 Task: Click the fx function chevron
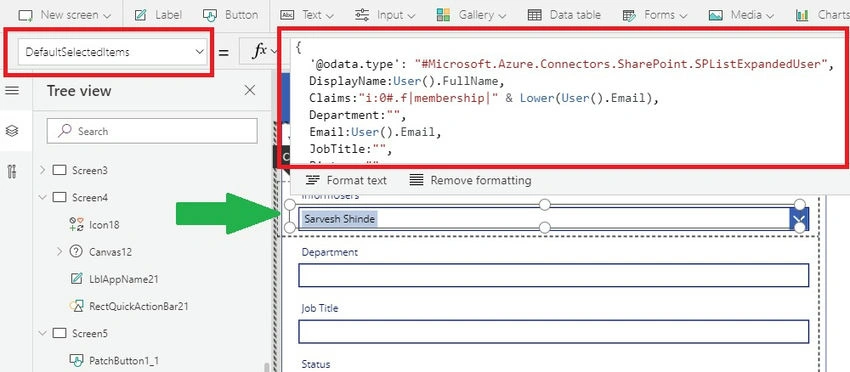click(274, 52)
